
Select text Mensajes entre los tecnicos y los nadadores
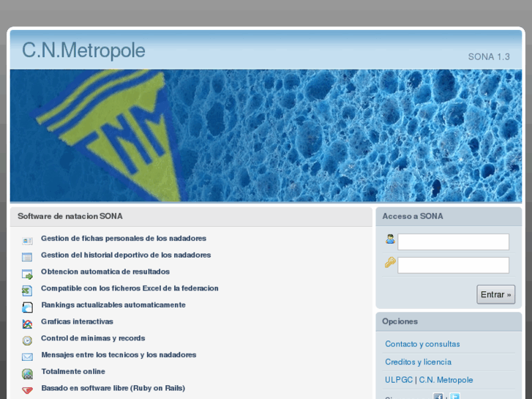click(119, 355)
